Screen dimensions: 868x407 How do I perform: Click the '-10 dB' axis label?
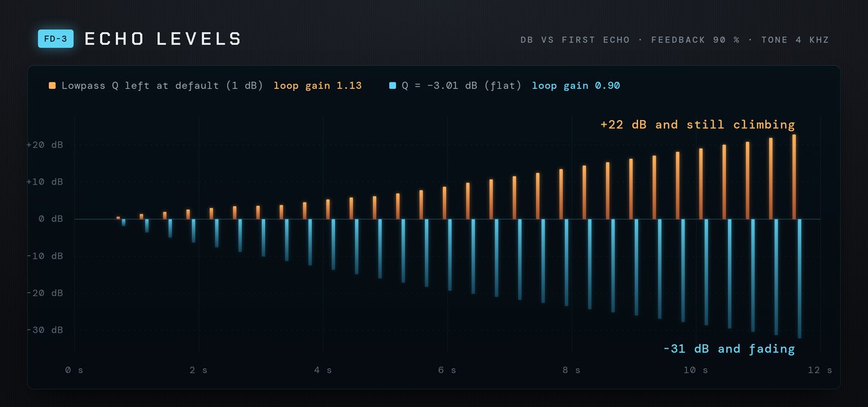point(45,256)
